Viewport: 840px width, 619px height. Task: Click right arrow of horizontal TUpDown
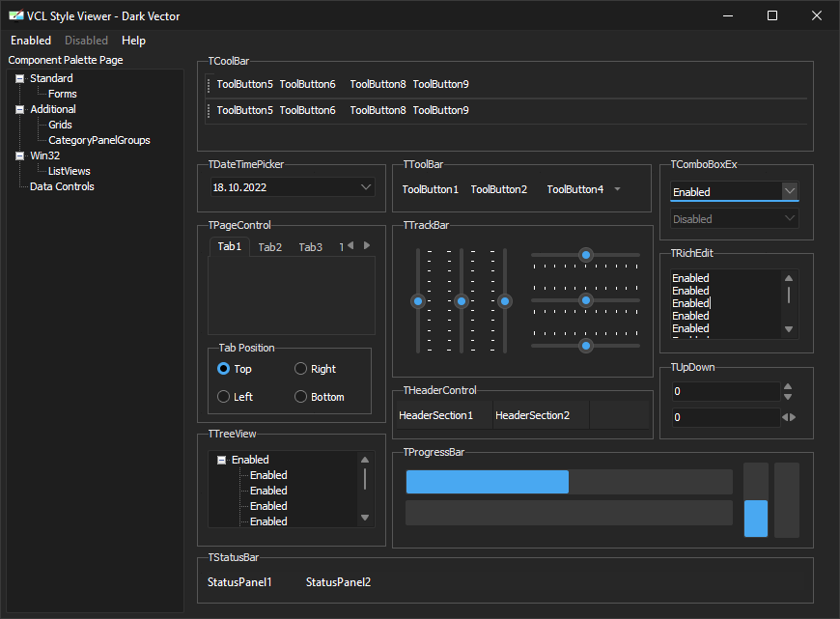click(793, 417)
